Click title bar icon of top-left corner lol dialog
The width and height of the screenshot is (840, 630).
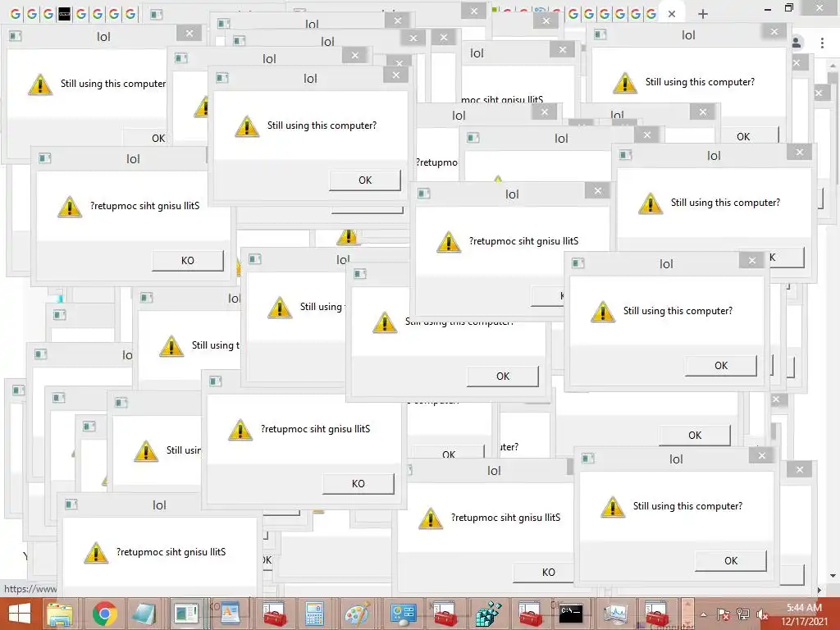[15, 36]
